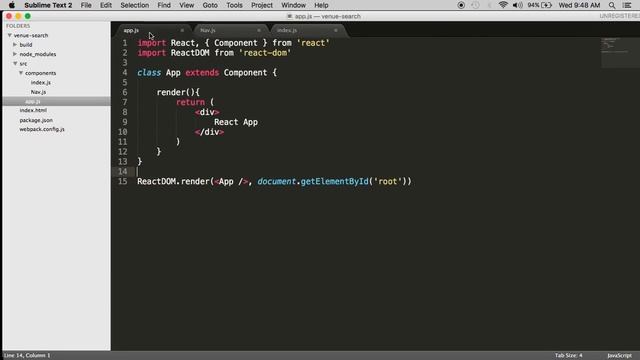Click line number 1 in the gutter
Screen dimensions: 640x360
click(x=124, y=43)
